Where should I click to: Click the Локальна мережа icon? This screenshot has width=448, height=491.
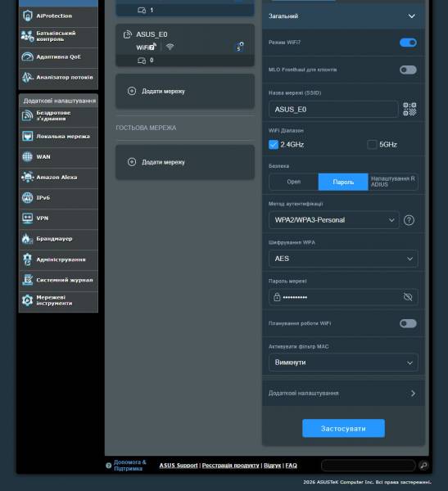pos(28,136)
